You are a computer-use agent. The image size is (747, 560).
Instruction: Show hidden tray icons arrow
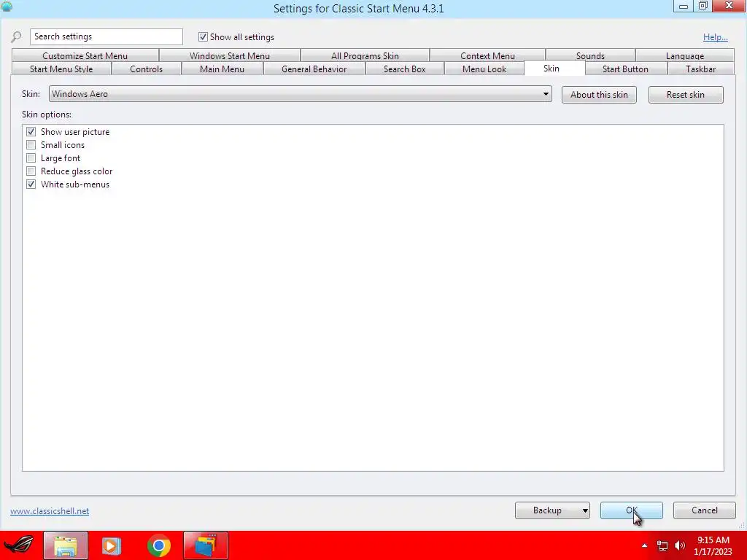[x=645, y=545]
